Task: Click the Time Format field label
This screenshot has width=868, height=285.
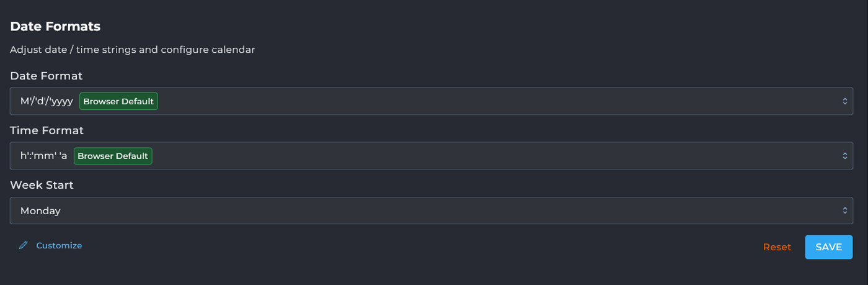Action: 47,130
